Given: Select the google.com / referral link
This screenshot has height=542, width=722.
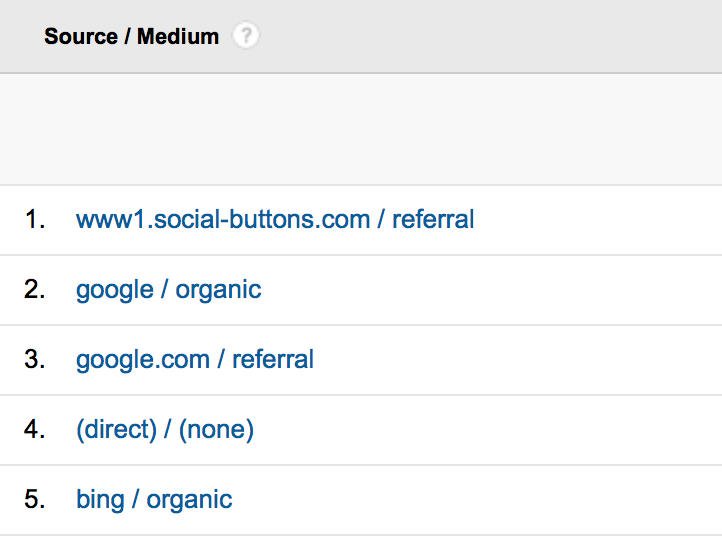Looking at the screenshot, I should click(195, 359).
